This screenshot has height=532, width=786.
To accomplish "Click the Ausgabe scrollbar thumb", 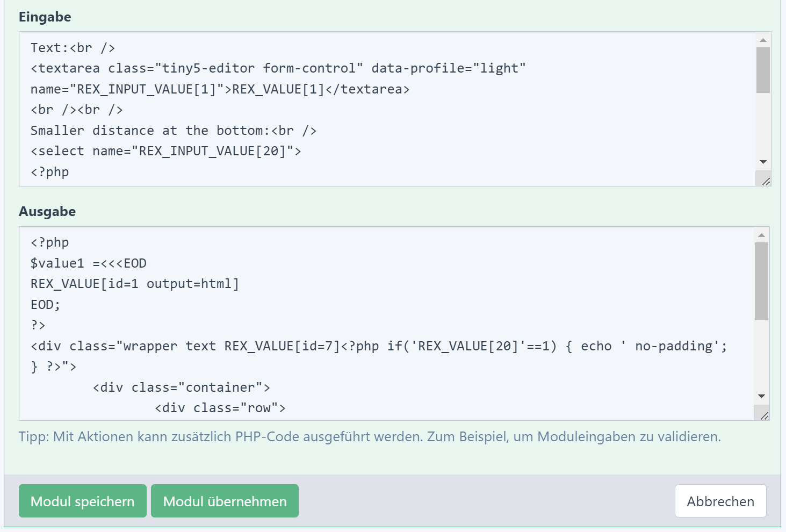I will (x=761, y=281).
